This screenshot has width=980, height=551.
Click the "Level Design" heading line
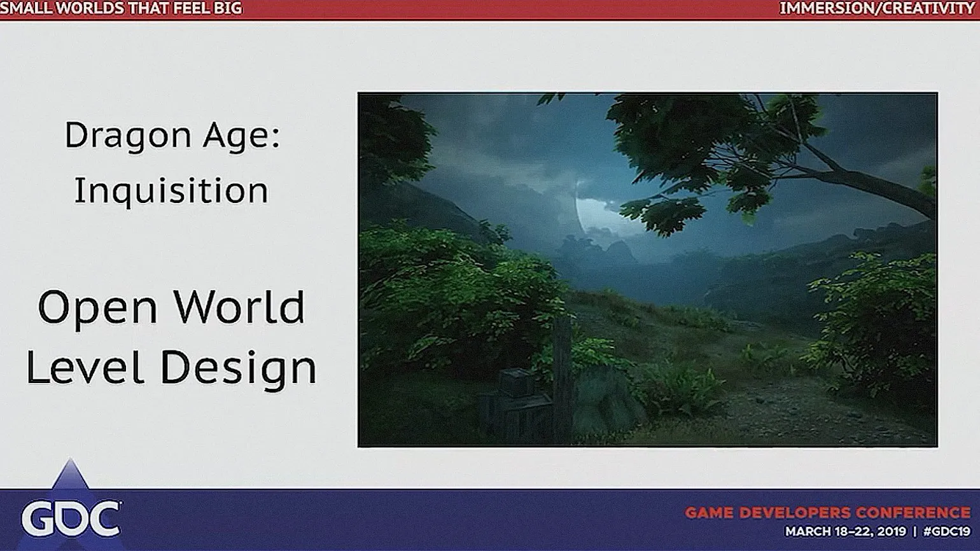click(x=171, y=368)
